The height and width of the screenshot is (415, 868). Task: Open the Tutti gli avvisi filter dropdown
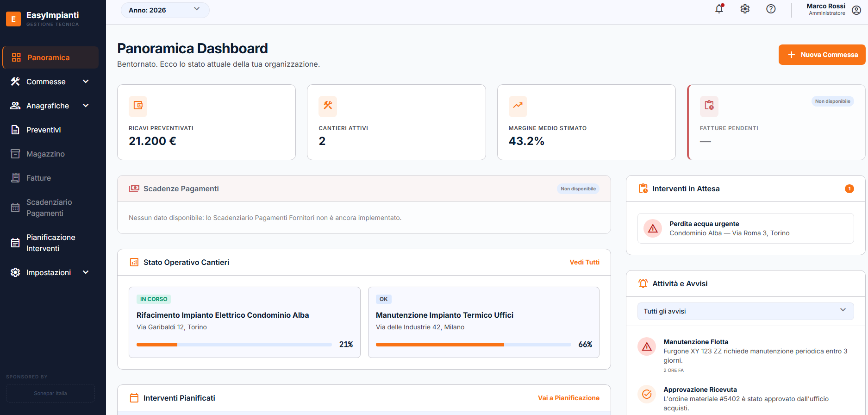(745, 311)
